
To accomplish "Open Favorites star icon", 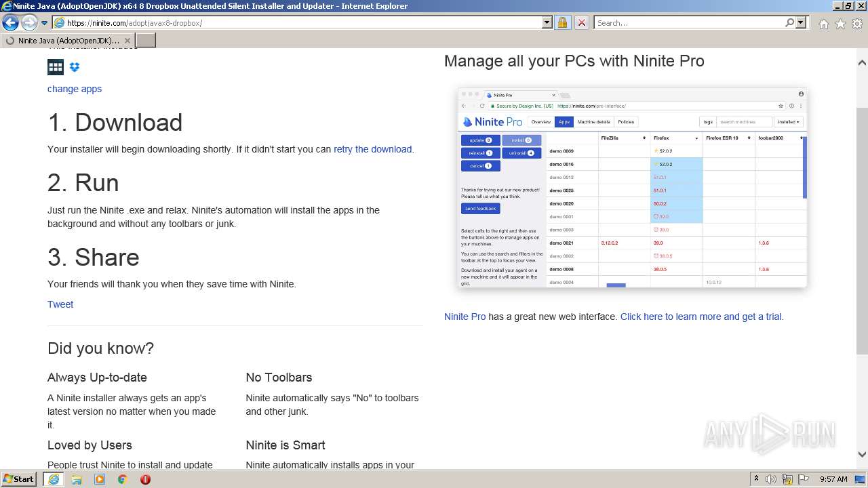I will coord(840,23).
